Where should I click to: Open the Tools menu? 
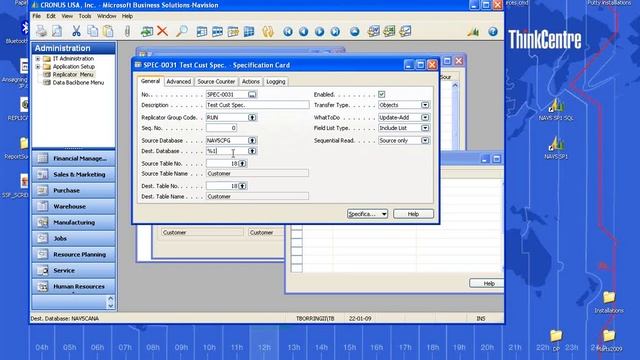pyautogui.click(x=85, y=16)
